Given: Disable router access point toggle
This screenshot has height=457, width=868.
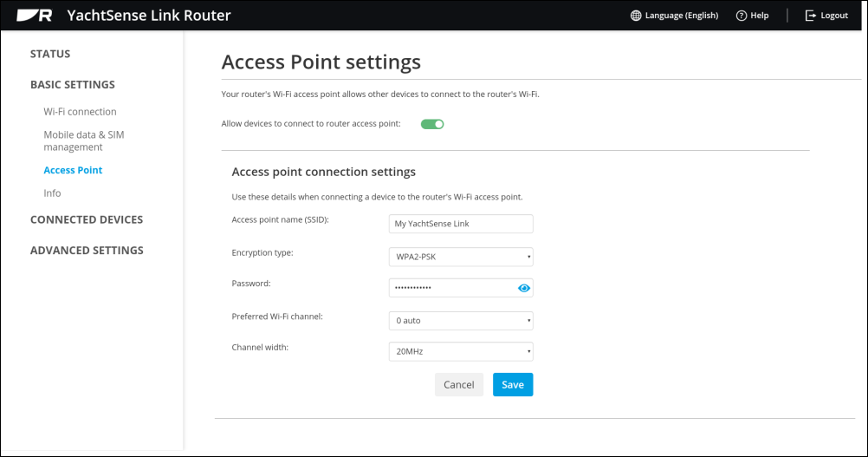Looking at the screenshot, I should tap(432, 124).
